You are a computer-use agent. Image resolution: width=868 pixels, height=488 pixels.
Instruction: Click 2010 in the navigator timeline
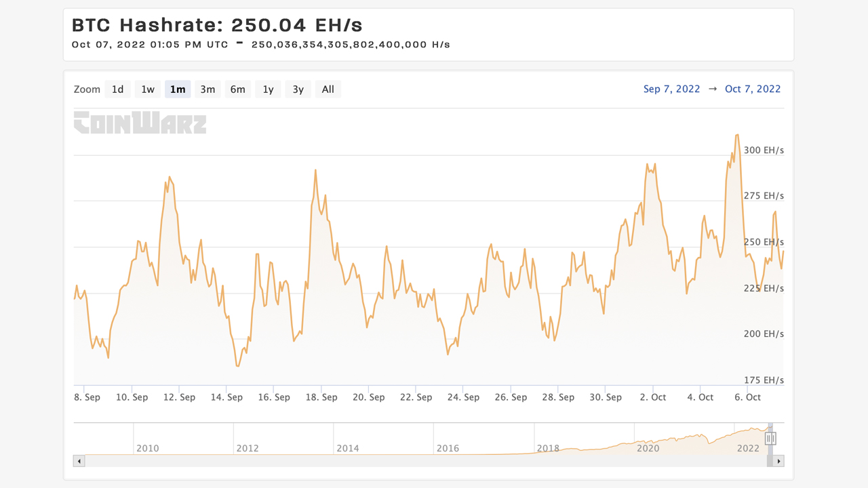148,448
